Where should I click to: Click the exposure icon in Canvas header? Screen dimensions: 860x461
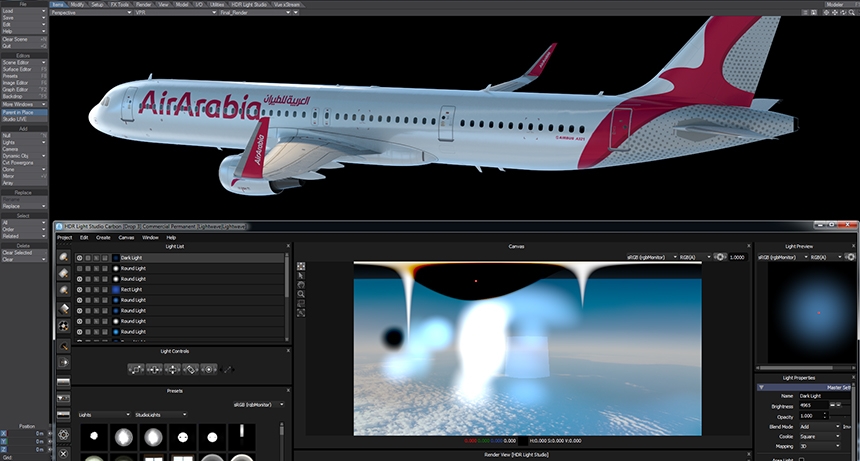[720, 257]
